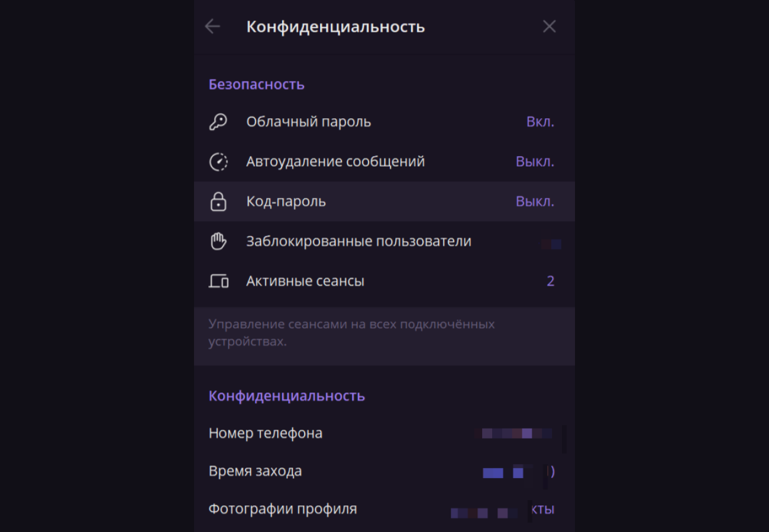Viewport: 769px width, 532px height.
Task: Click Выкл. status next to Автоудаление сообщений
Action: pyautogui.click(x=535, y=161)
